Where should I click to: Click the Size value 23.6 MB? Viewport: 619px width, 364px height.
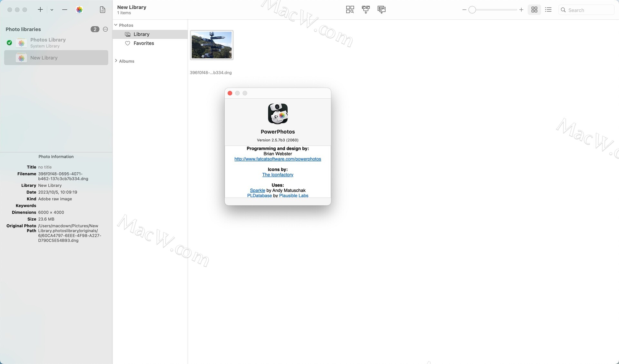tap(46, 219)
